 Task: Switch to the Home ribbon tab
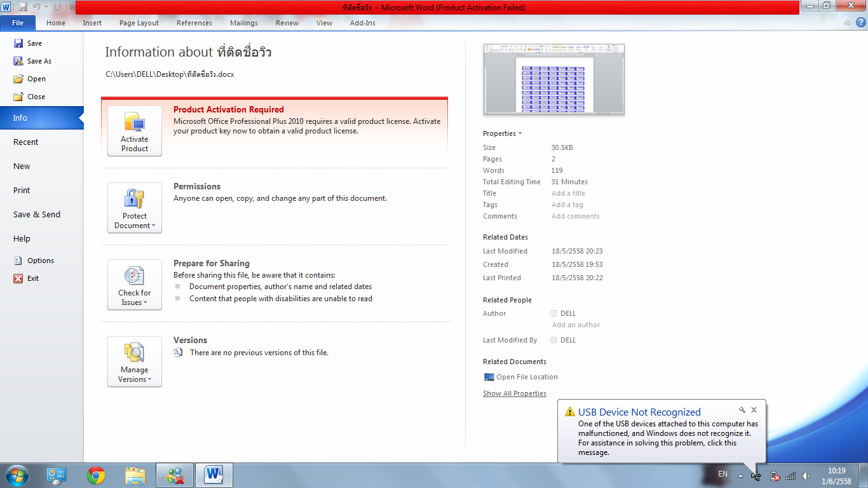coord(56,23)
